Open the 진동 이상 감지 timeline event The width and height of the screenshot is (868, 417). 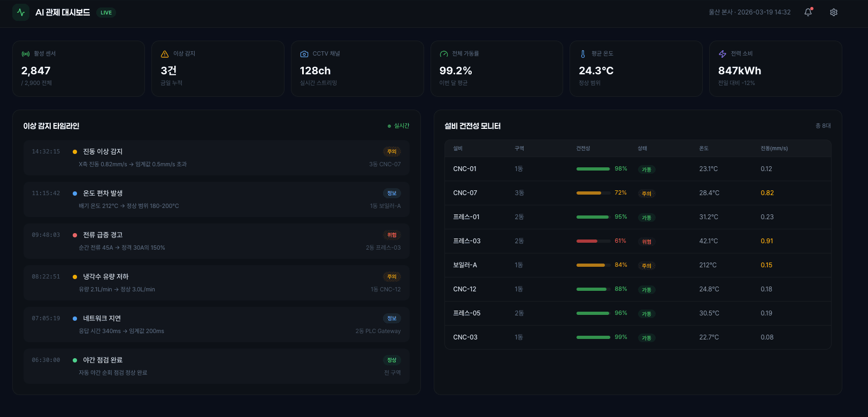(216, 158)
